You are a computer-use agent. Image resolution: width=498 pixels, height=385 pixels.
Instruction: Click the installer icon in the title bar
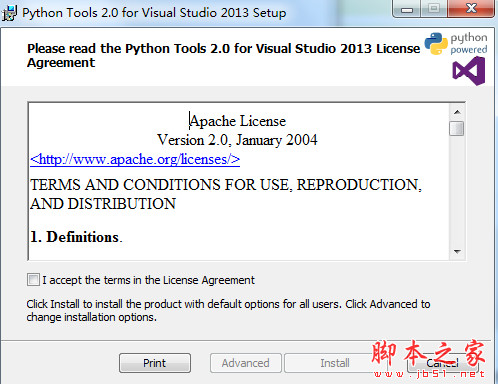[9, 13]
